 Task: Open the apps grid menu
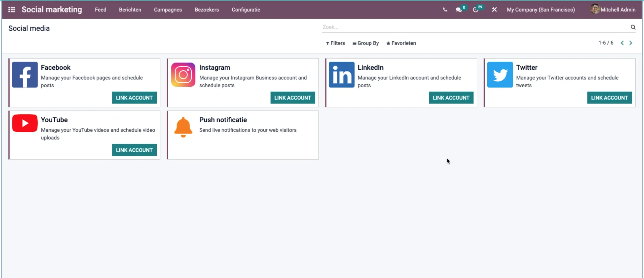(x=12, y=9)
